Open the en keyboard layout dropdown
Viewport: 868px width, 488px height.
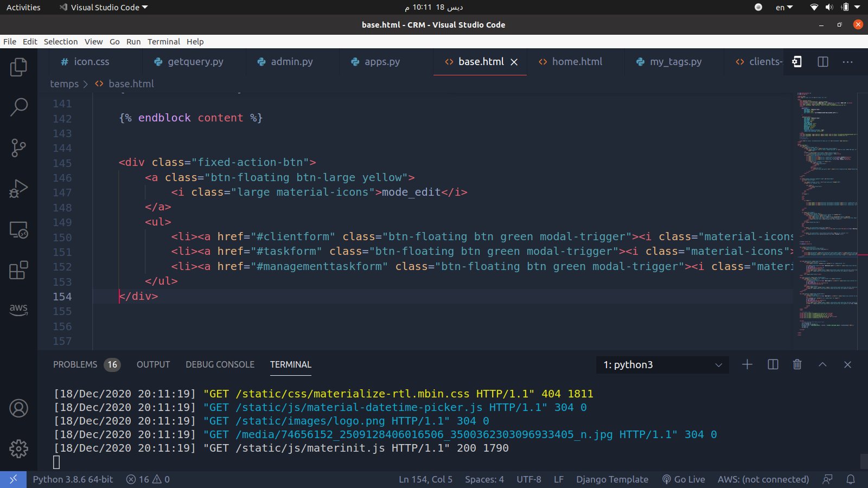(784, 8)
